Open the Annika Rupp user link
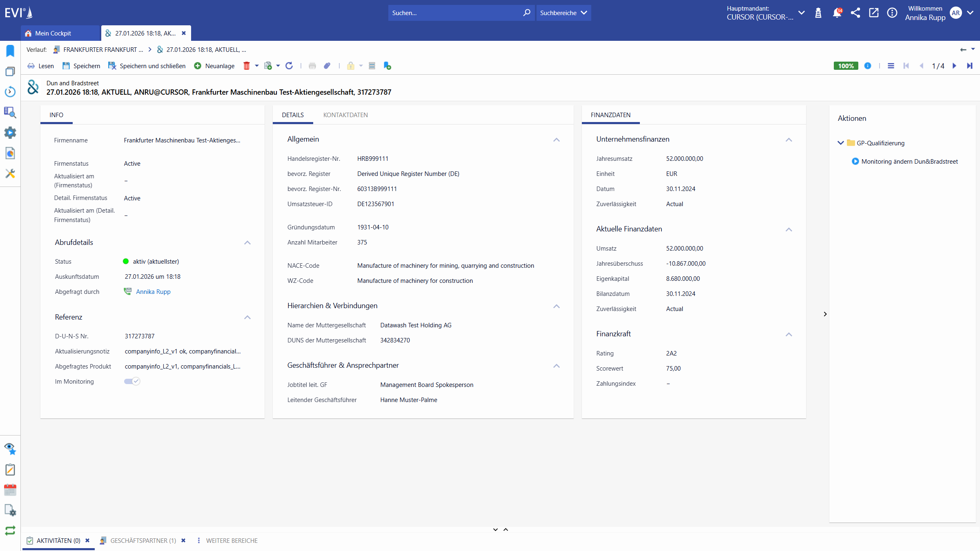 pos(153,291)
